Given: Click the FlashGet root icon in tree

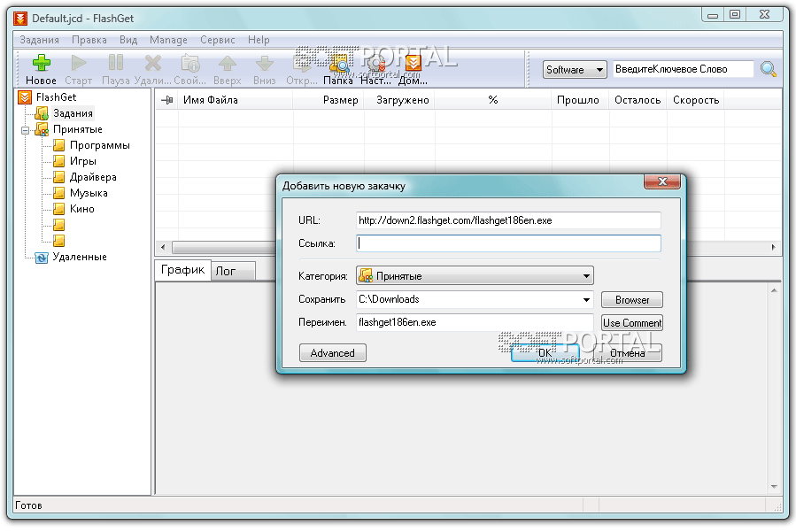Looking at the screenshot, I should click(x=25, y=97).
